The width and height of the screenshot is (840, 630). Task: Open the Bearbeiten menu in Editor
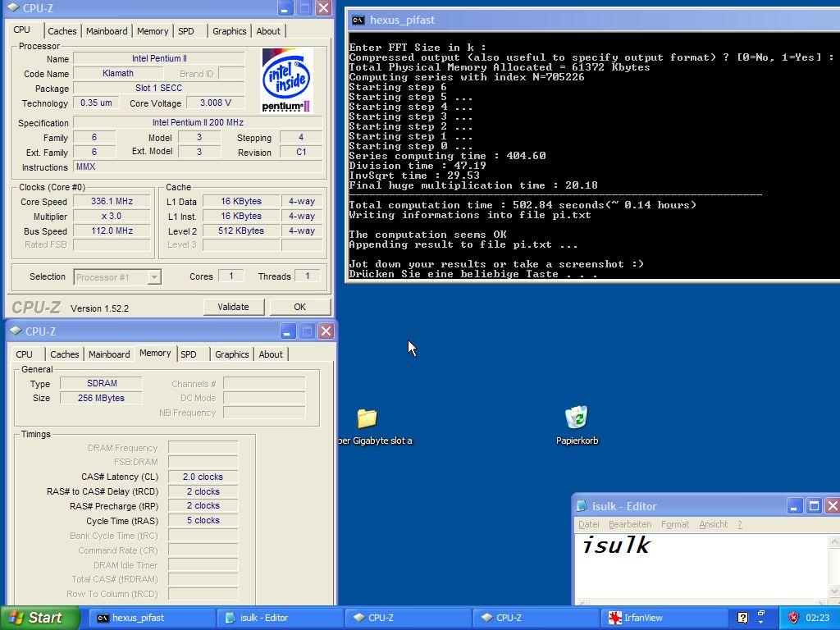tap(630, 524)
